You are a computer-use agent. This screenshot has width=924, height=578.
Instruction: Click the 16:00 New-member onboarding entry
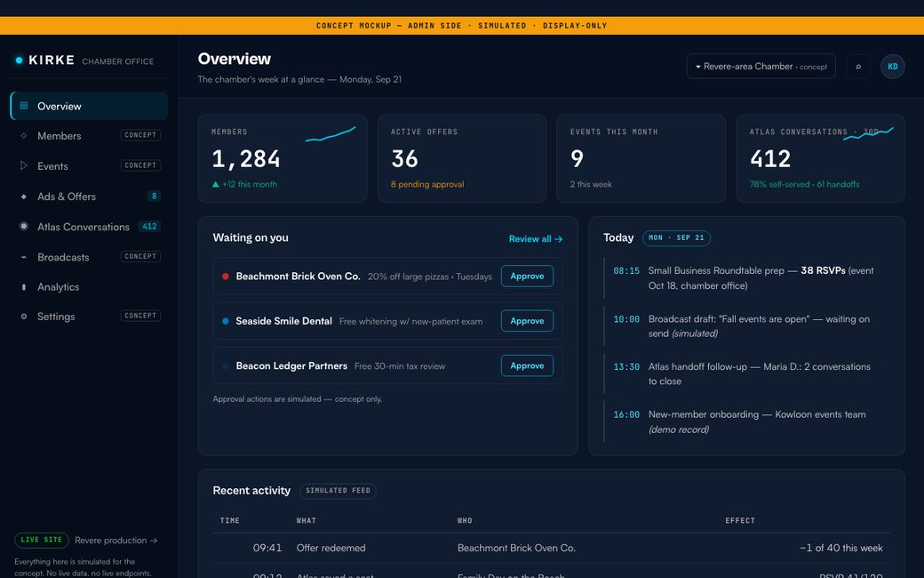tap(746, 421)
